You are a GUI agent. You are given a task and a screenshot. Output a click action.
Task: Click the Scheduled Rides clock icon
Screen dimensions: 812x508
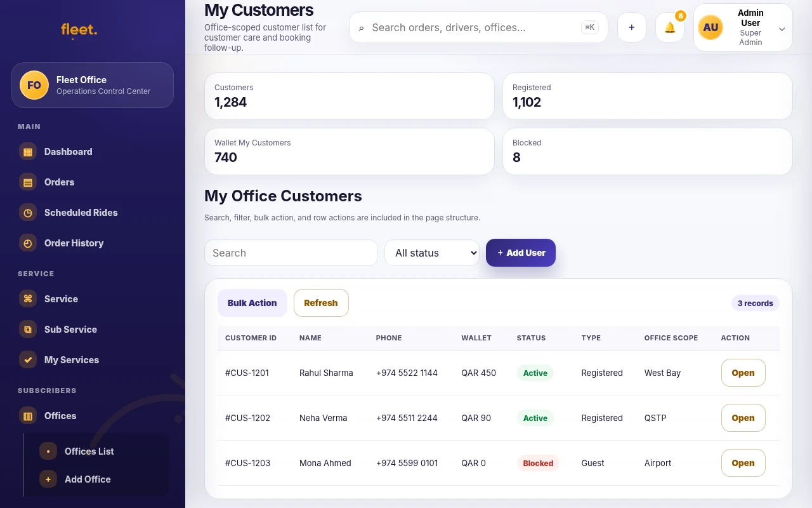coord(28,213)
